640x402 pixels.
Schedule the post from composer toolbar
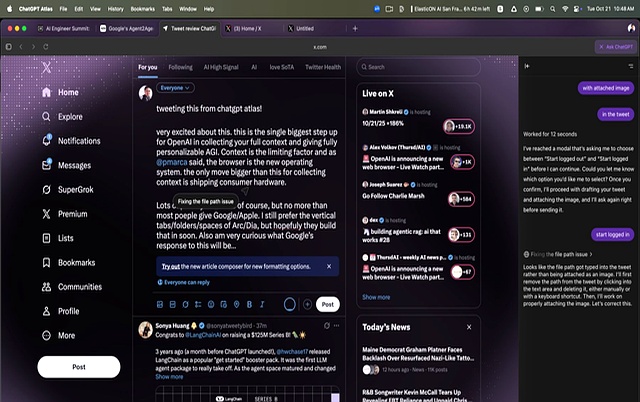click(224, 304)
